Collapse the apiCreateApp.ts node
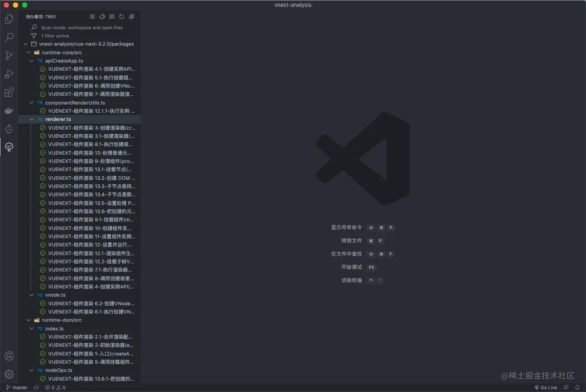 (31, 61)
